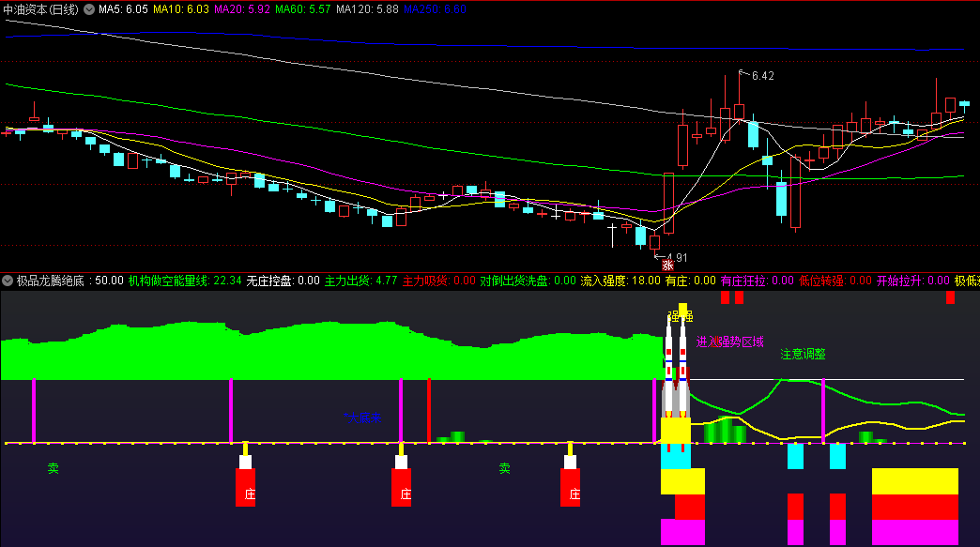
Task: Open the dropdown beside 中油资本(日线) title
Action: 89,9
